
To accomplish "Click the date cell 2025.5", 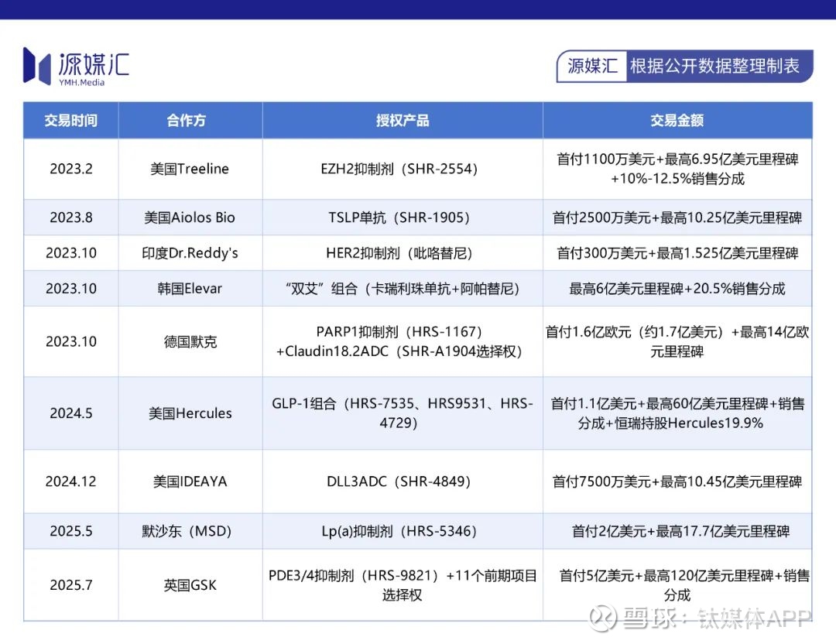I will 71,531.
